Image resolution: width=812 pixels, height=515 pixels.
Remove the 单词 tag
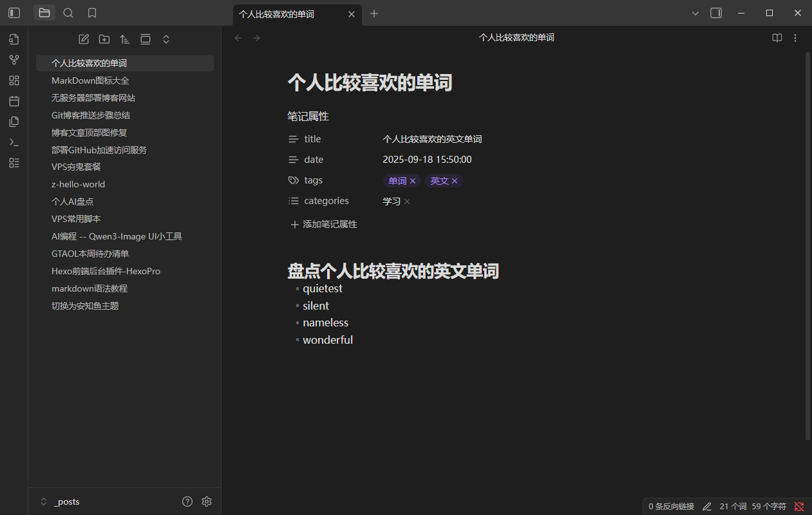tap(412, 180)
